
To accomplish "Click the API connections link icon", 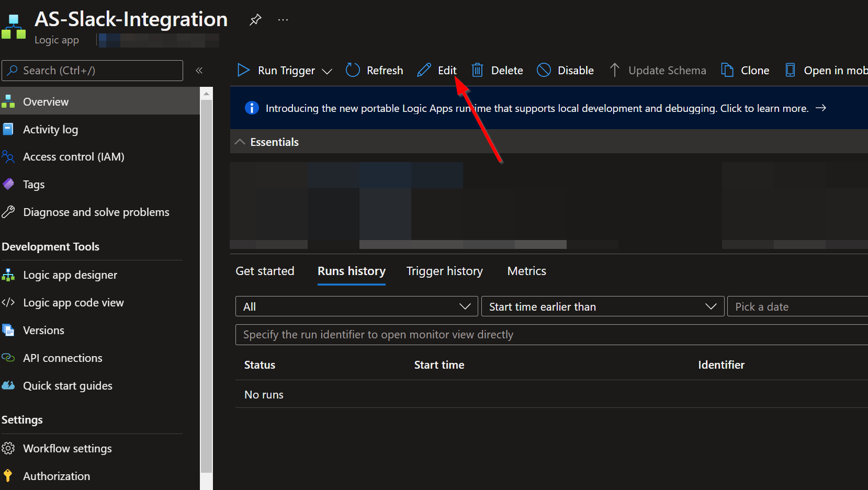I will [x=8, y=358].
